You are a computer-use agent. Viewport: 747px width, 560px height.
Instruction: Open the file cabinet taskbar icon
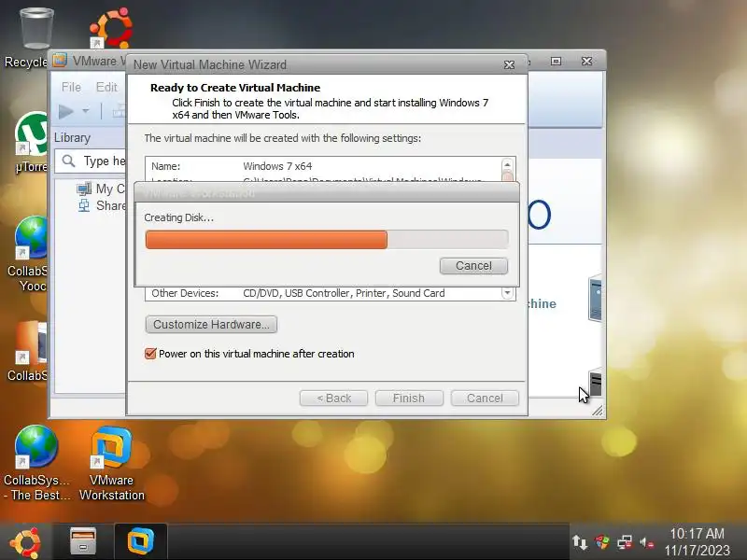coord(83,541)
